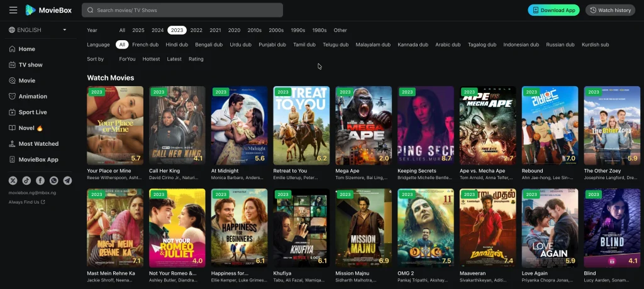Image resolution: width=644 pixels, height=289 pixels.
Task: Select the Kurdish sub language filter
Action: (x=596, y=45)
